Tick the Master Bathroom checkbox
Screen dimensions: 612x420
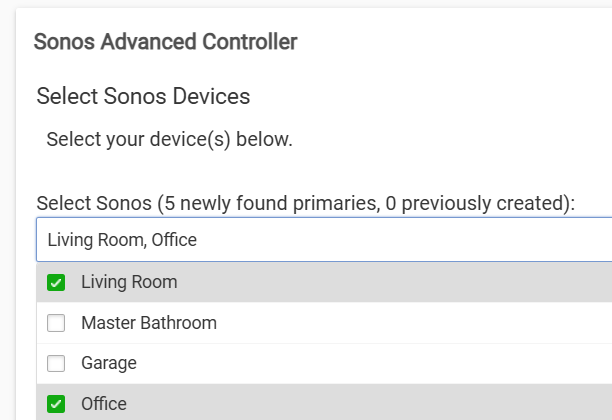coord(56,323)
